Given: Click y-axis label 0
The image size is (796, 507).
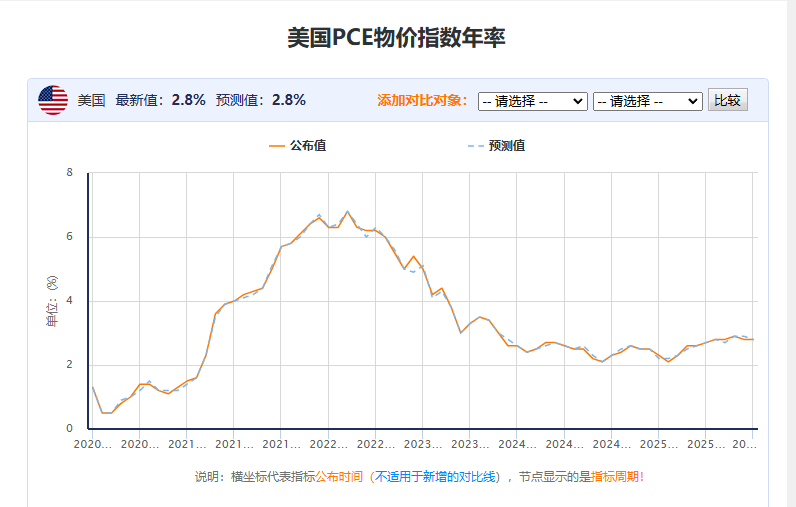Looking at the screenshot, I should point(70,428).
